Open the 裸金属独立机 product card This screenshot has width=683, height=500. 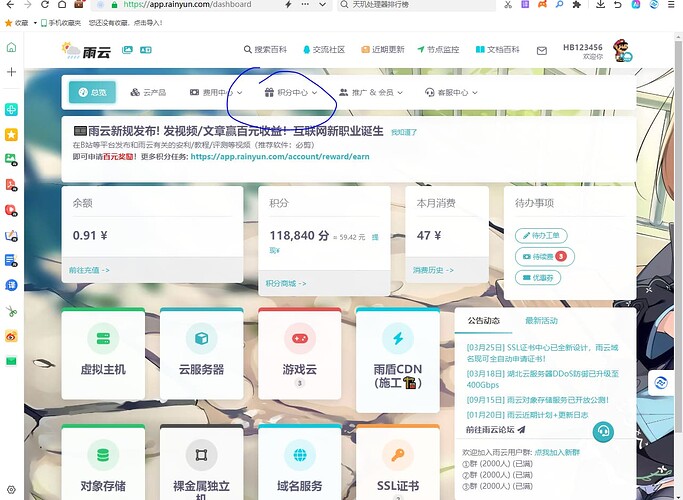click(201, 462)
